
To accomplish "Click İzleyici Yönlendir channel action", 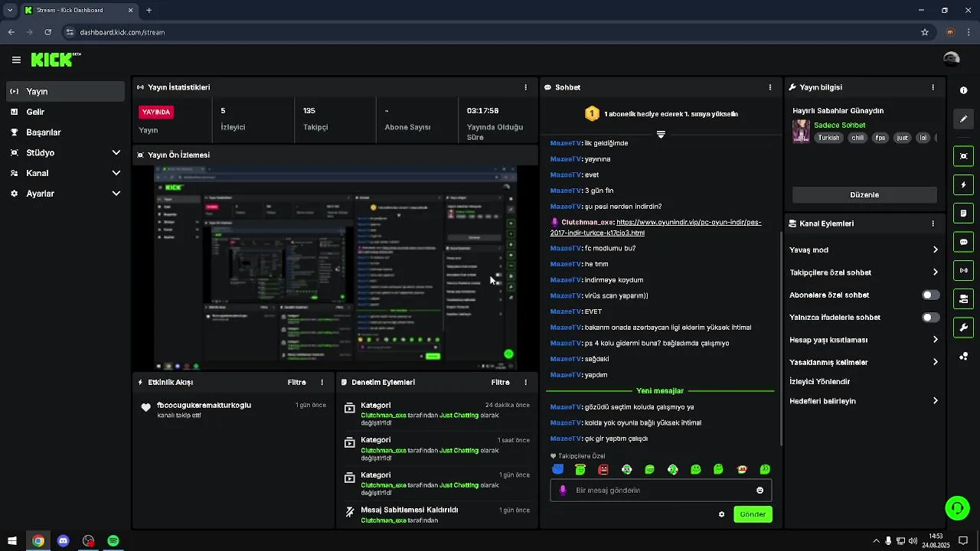I will pyautogui.click(x=819, y=382).
